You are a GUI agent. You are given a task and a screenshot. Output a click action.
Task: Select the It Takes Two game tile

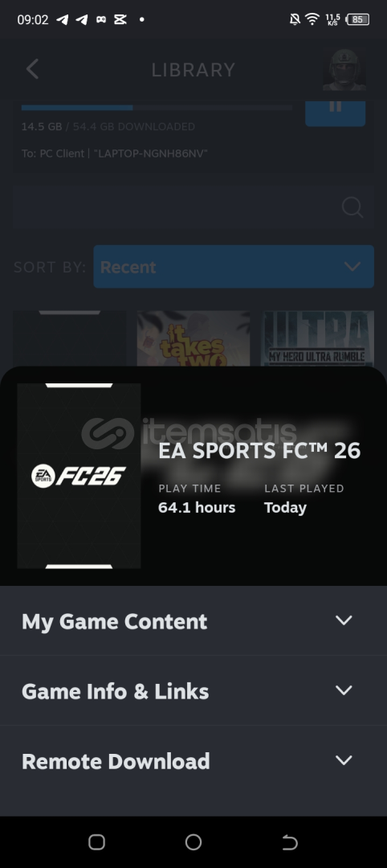pyautogui.click(x=193, y=339)
